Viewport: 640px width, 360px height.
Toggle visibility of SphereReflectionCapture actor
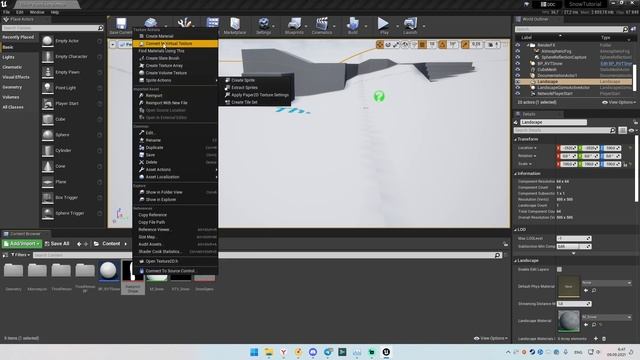(x=518, y=58)
